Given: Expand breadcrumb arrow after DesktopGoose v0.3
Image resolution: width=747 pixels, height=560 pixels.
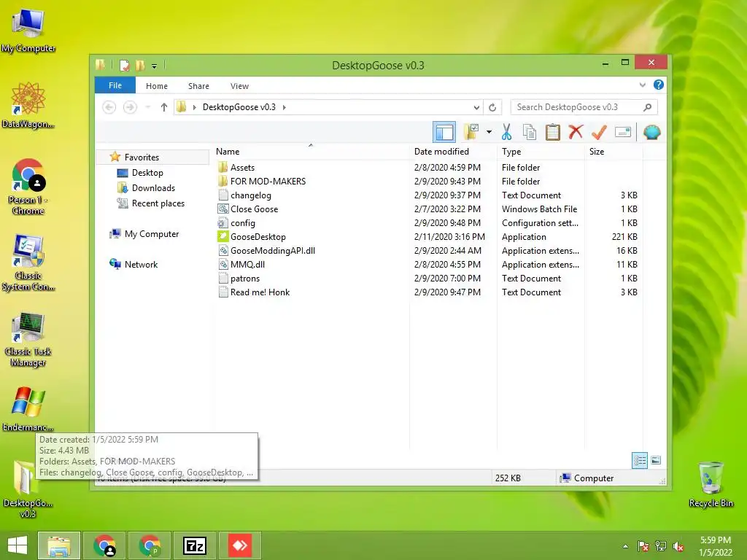Looking at the screenshot, I should [285, 107].
